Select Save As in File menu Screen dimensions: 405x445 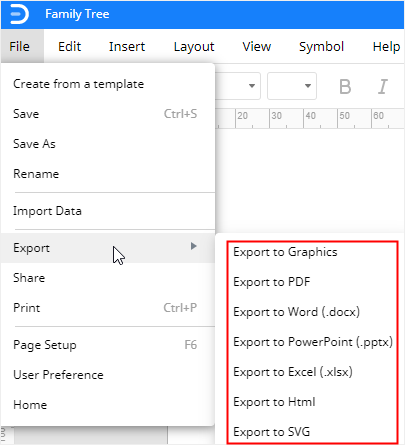coord(34,144)
